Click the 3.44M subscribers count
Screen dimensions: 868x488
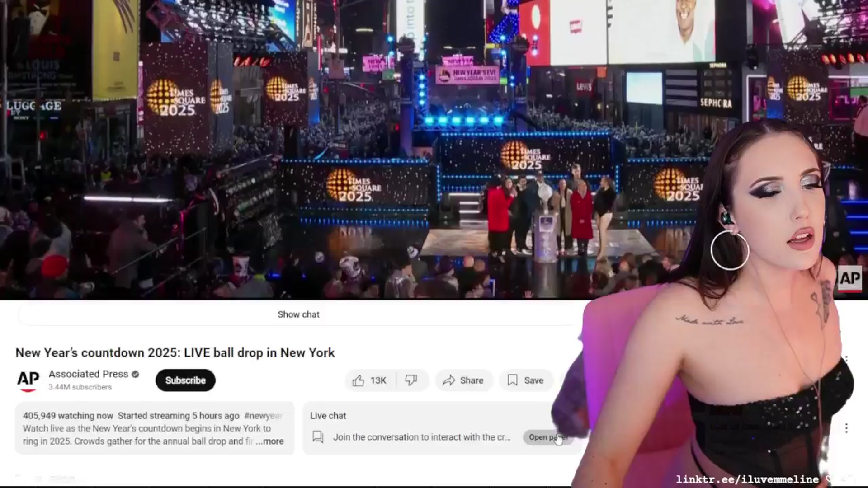tap(80, 387)
